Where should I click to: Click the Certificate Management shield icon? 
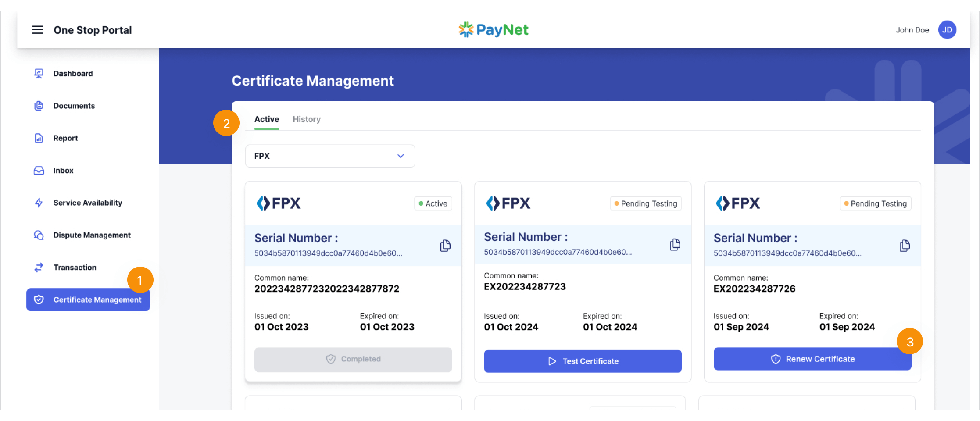[x=39, y=300]
